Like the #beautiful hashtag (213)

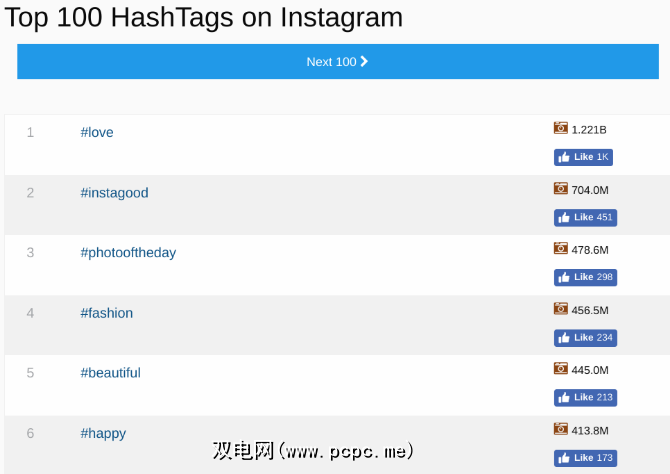585,398
